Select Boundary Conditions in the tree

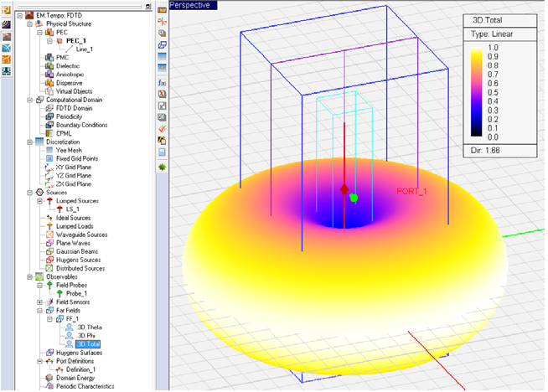tap(80, 125)
